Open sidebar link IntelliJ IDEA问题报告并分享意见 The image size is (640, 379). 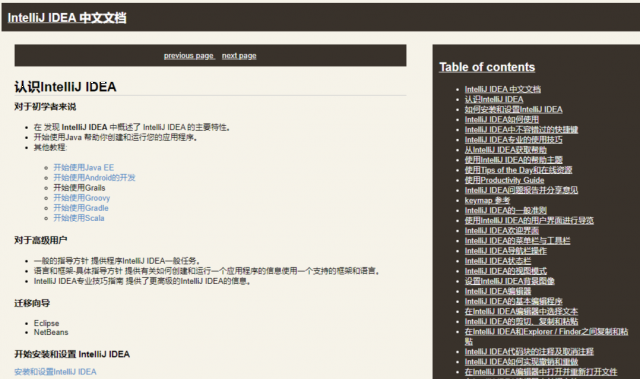tap(521, 190)
